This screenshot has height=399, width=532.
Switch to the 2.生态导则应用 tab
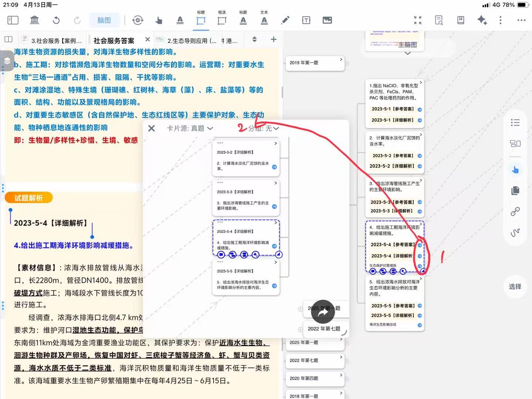point(191,41)
